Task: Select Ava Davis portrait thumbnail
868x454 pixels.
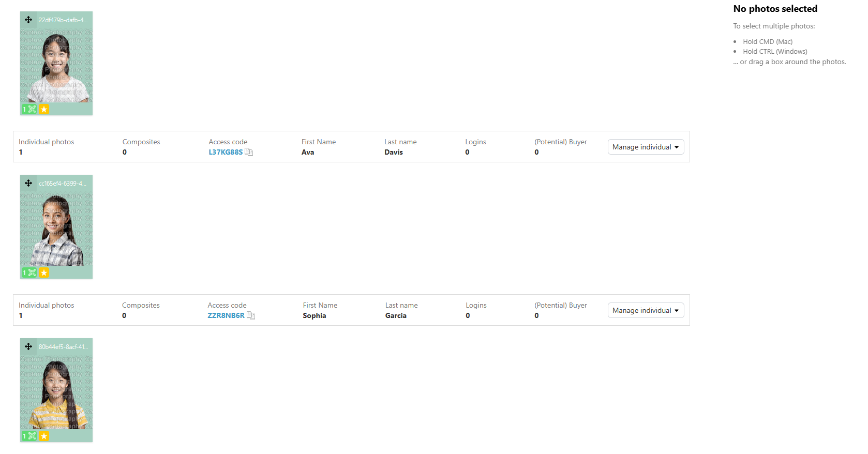Action: click(56, 66)
